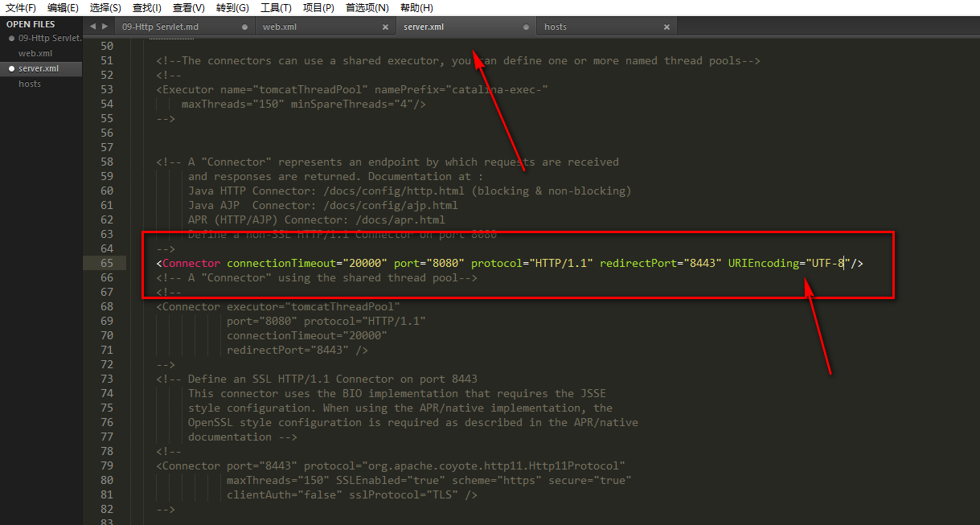Open the 帮助(H) menu
This screenshot has height=525, width=980.
416,7
